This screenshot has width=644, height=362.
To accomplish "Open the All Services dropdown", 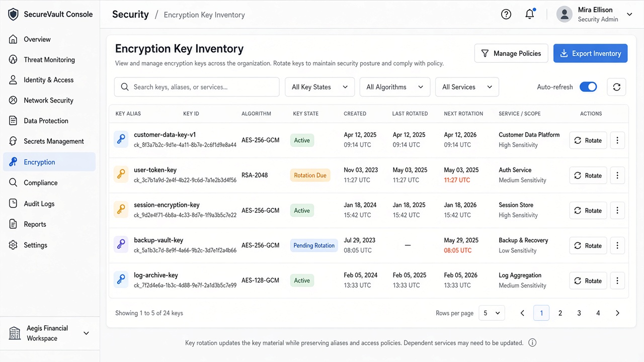I will tap(467, 87).
